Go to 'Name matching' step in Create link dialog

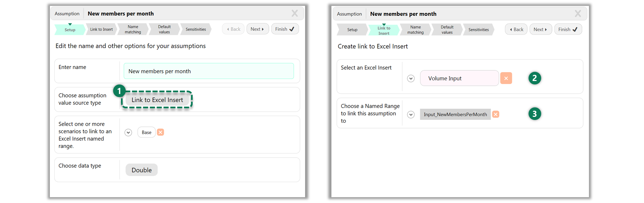click(x=415, y=30)
